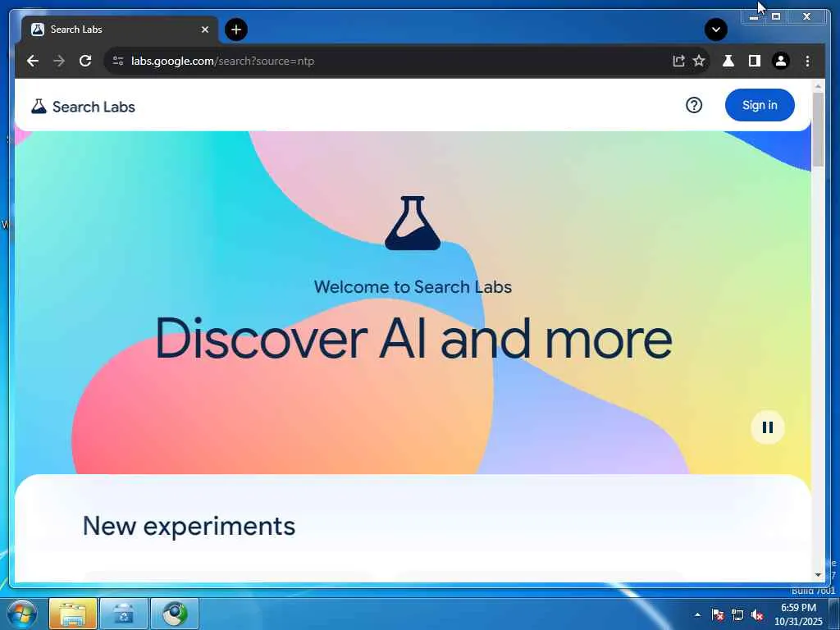Click the Welcome to Search Labs text
This screenshot has height=630, width=840.
click(x=413, y=286)
